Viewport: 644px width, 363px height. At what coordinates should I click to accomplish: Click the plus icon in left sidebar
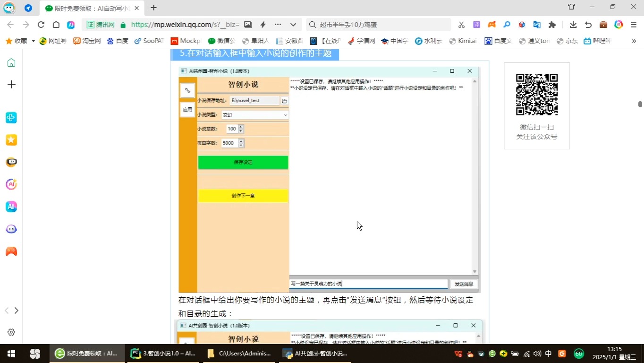pos(11,84)
